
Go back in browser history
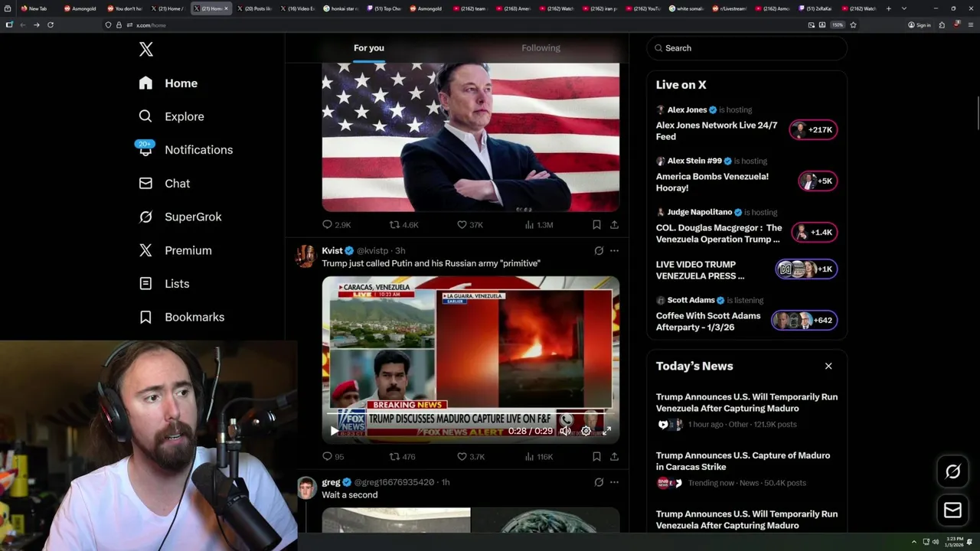tap(22, 25)
